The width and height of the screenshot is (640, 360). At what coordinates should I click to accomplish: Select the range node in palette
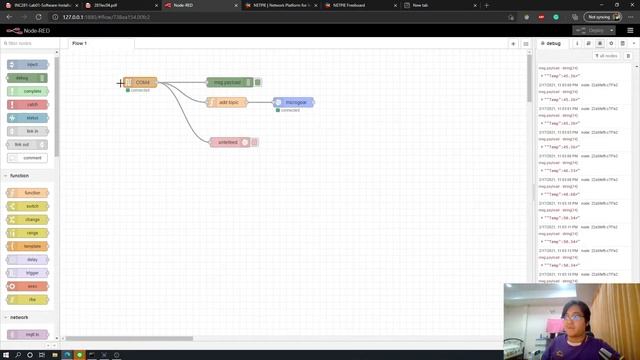click(28, 233)
